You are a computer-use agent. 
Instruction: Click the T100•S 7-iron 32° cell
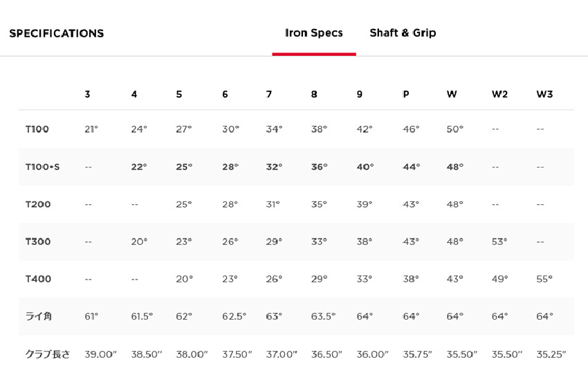point(274,167)
